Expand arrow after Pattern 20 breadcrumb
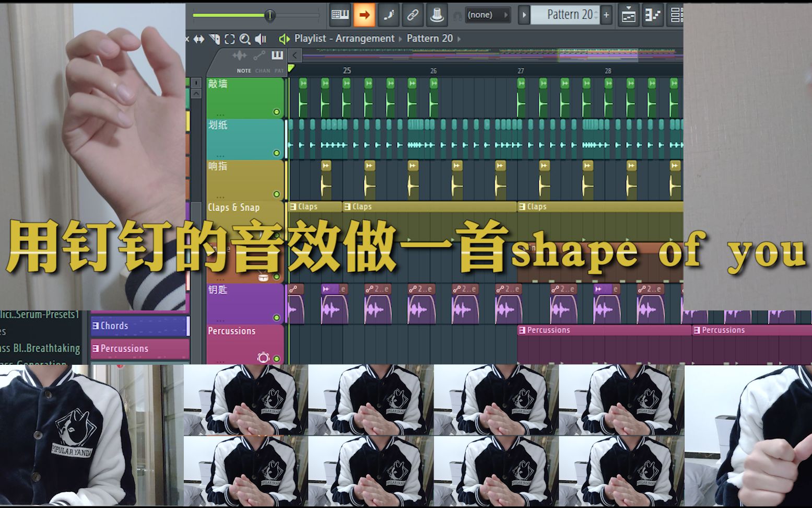The width and height of the screenshot is (812, 508). click(459, 39)
